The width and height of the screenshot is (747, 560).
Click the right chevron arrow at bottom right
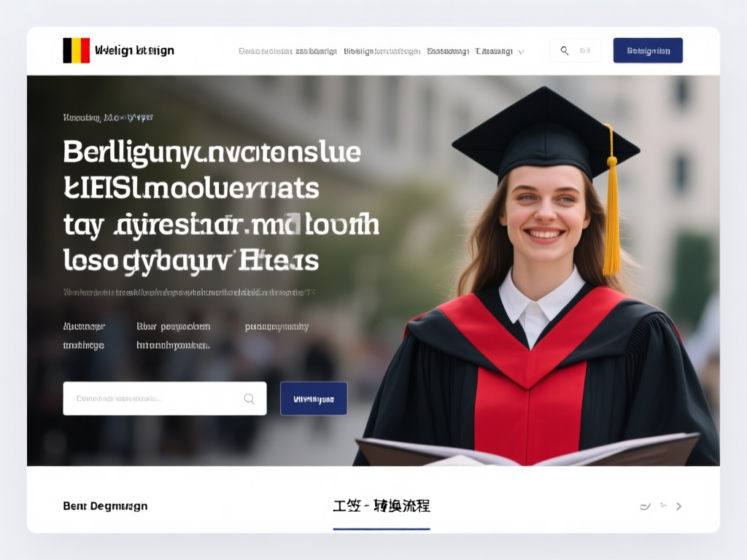pos(679,506)
